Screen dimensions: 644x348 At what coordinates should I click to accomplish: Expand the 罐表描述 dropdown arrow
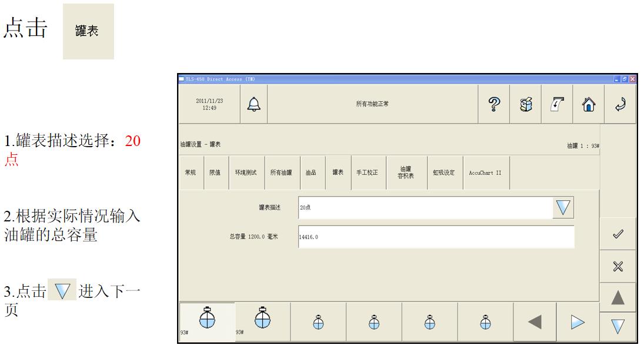pos(563,208)
